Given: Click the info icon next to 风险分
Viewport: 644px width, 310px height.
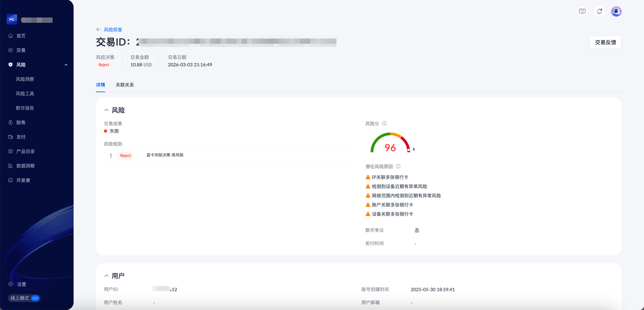Looking at the screenshot, I should [384, 123].
